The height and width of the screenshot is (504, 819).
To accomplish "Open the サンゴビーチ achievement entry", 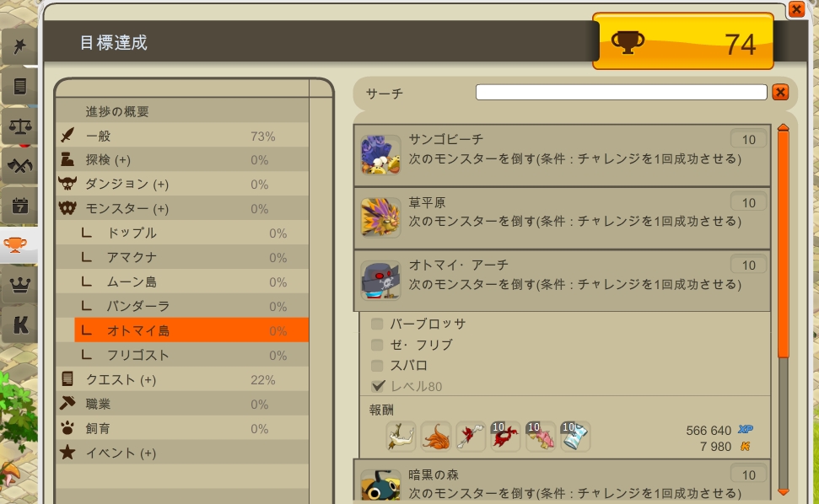I will point(562,155).
